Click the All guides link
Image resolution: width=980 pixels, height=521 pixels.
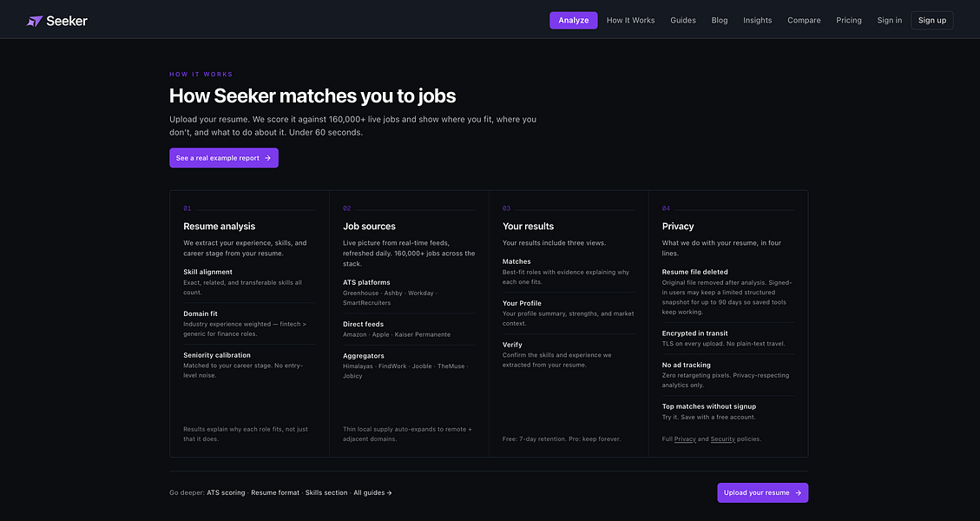372,493
